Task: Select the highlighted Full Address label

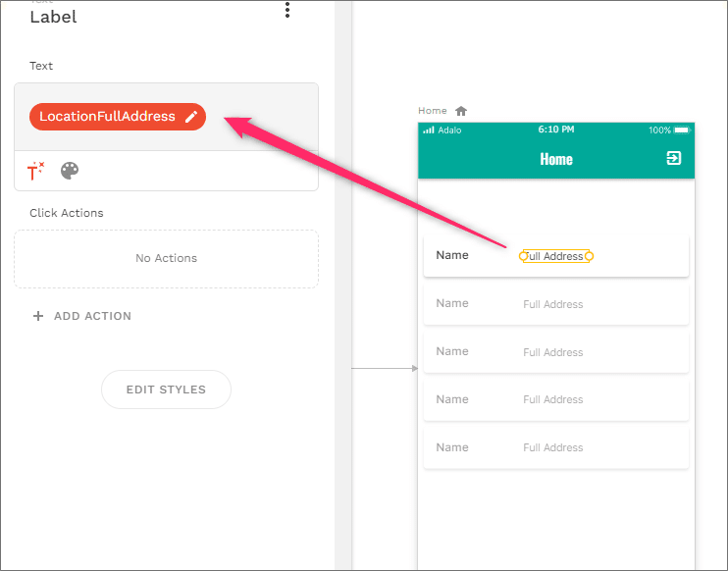Action: [x=555, y=256]
